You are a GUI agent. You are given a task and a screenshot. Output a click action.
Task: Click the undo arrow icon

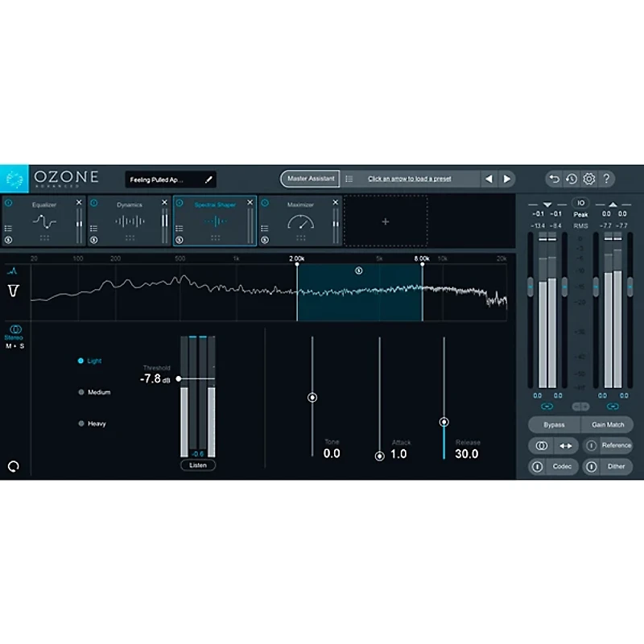(553, 179)
